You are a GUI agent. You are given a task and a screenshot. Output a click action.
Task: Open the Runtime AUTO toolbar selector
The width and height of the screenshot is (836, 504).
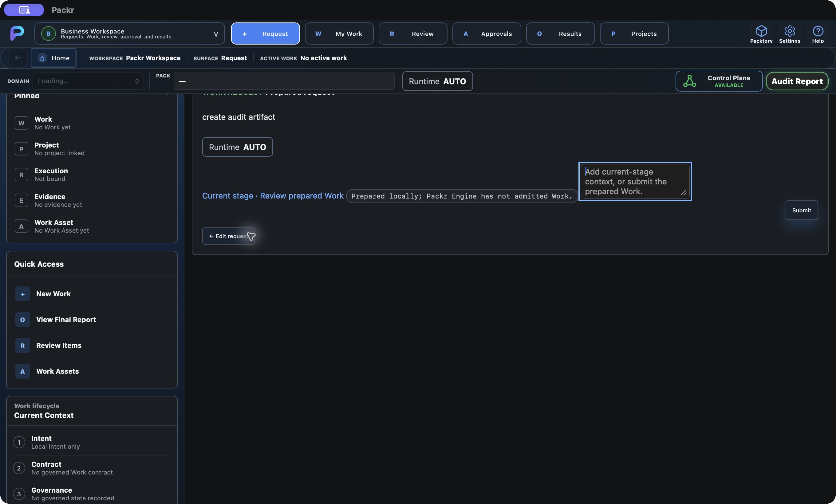[437, 81]
